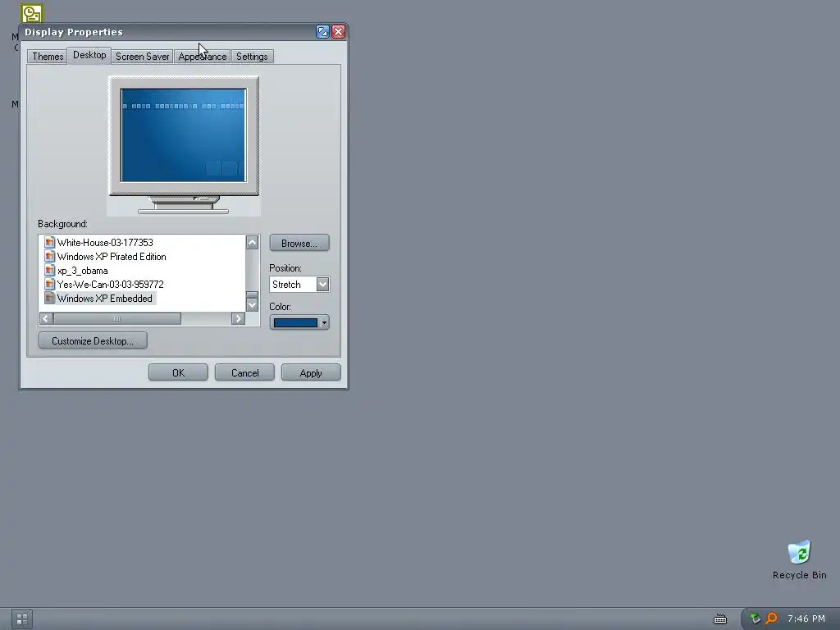Expand the Position dropdown showing Stretch
Image resolution: width=840 pixels, height=630 pixels.
coord(322,285)
